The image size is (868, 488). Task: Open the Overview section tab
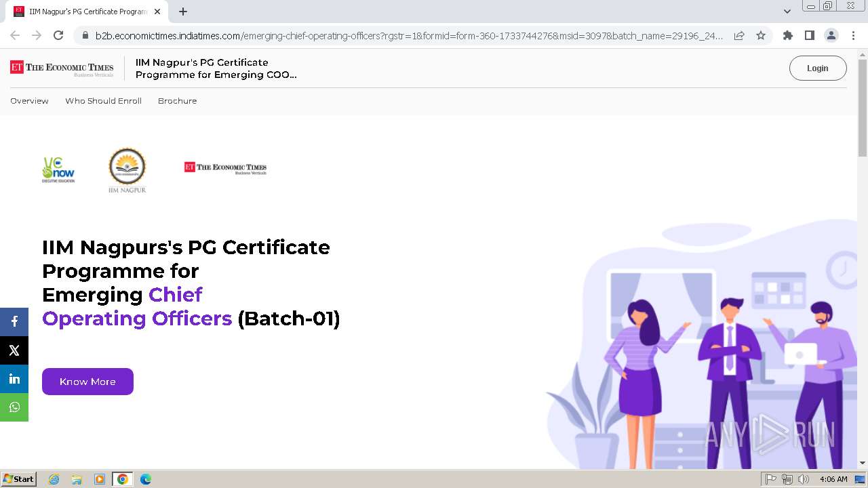click(29, 101)
